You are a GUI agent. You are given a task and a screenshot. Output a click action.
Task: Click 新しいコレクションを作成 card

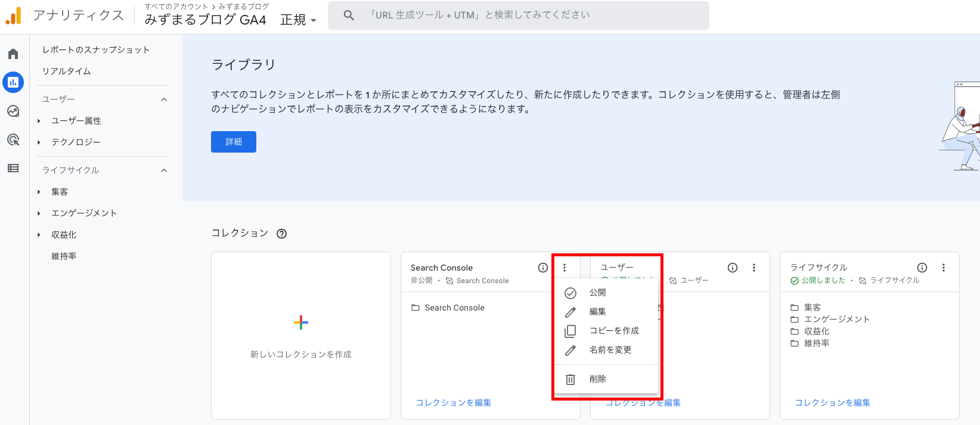(x=301, y=336)
